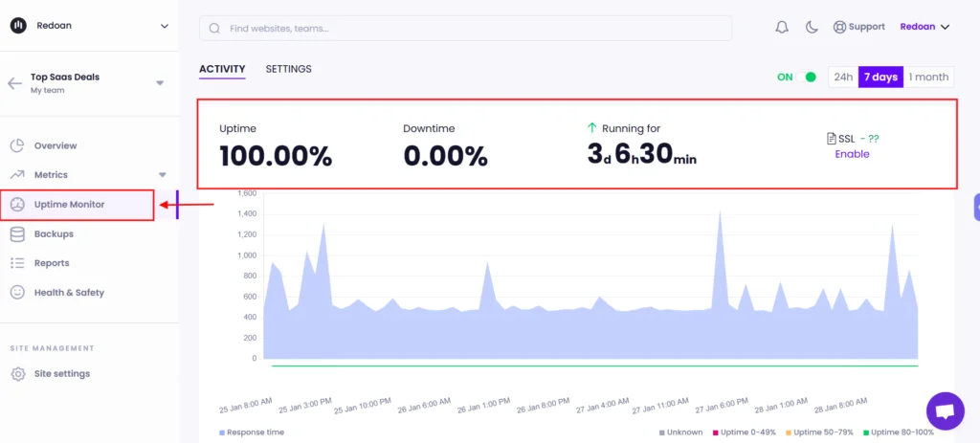Open the ACTIVITY tab
980x443 pixels.
[x=222, y=70]
